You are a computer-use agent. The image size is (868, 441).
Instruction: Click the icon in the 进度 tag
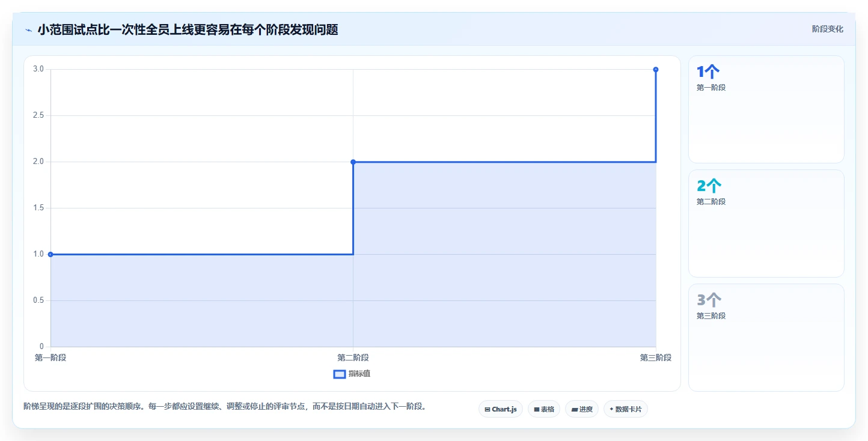[x=575, y=409]
